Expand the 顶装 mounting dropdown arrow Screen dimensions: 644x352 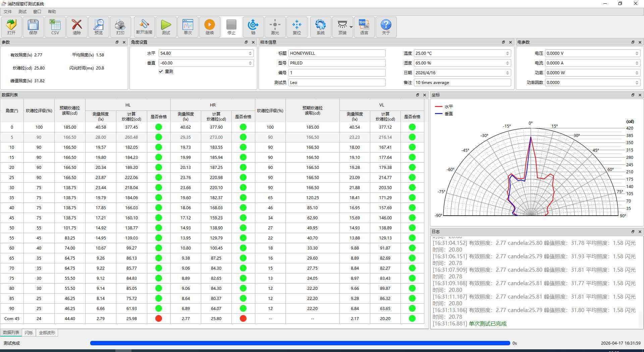tap(351, 27)
